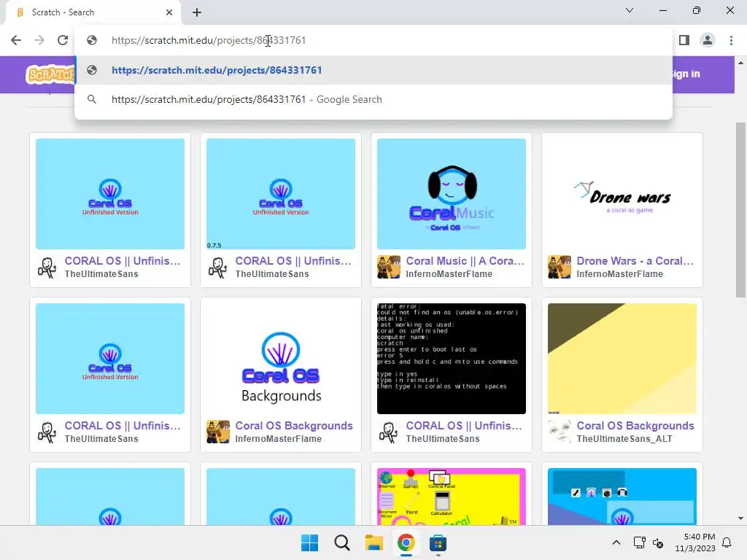
Task: Open the yellow and pink desktop thumbnail
Action: [x=451, y=497]
